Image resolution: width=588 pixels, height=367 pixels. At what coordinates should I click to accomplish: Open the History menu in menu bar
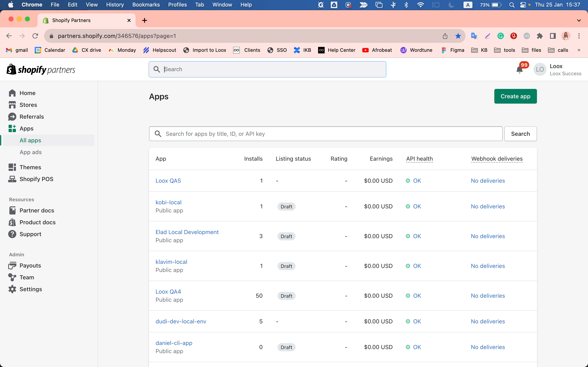point(115,5)
